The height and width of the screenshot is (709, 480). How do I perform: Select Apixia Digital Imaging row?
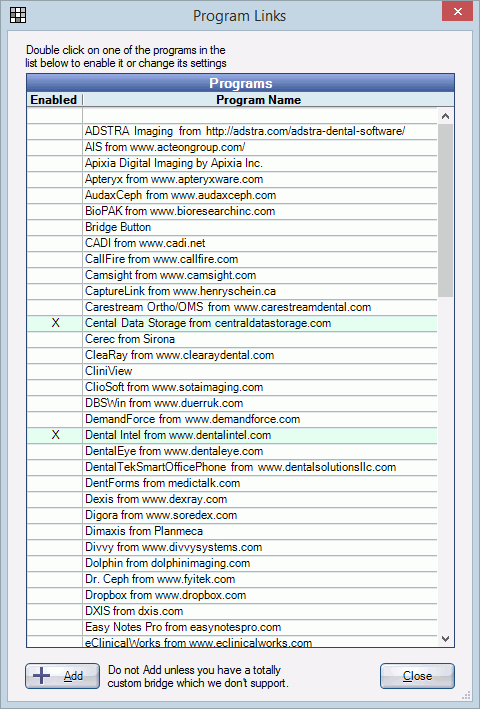click(232, 163)
